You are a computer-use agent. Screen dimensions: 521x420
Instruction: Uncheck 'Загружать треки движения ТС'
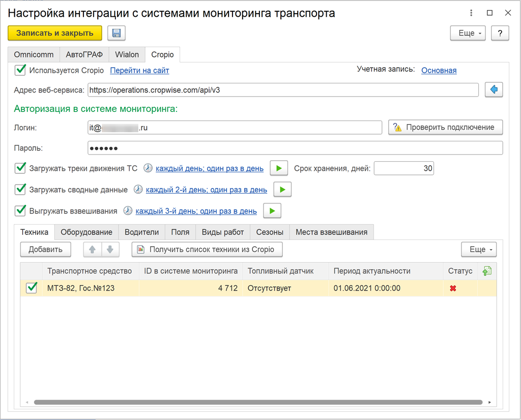pos(20,168)
